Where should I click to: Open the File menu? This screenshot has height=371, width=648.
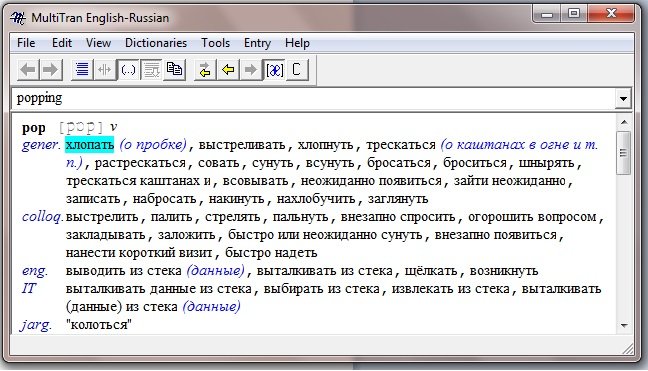26,43
